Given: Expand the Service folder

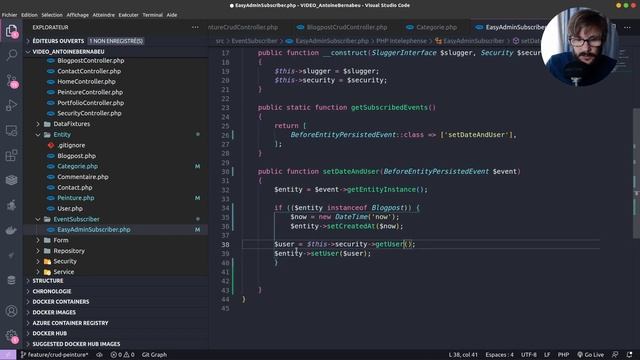Looking at the screenshot, I should 64,272.
